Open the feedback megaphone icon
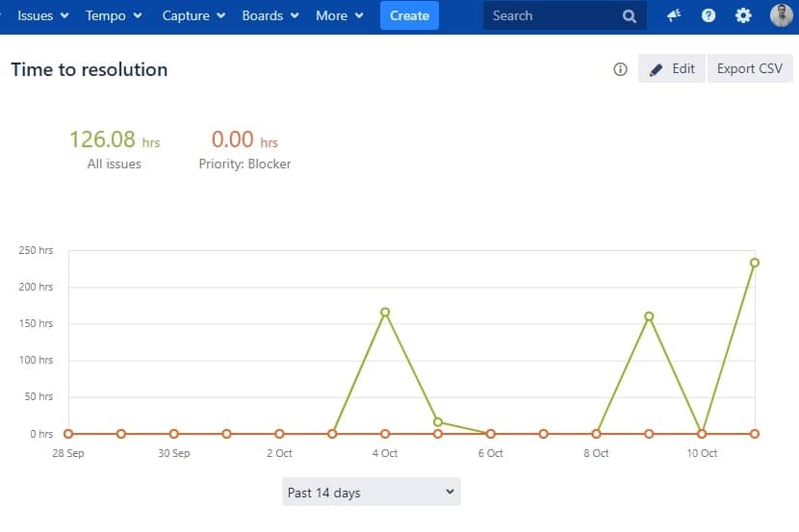 [674, 15]
